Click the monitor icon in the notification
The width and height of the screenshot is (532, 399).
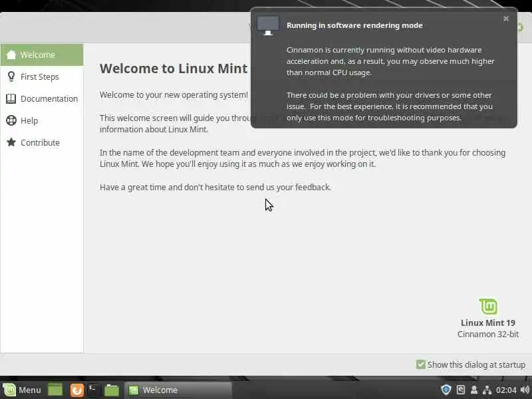[268, 25]
